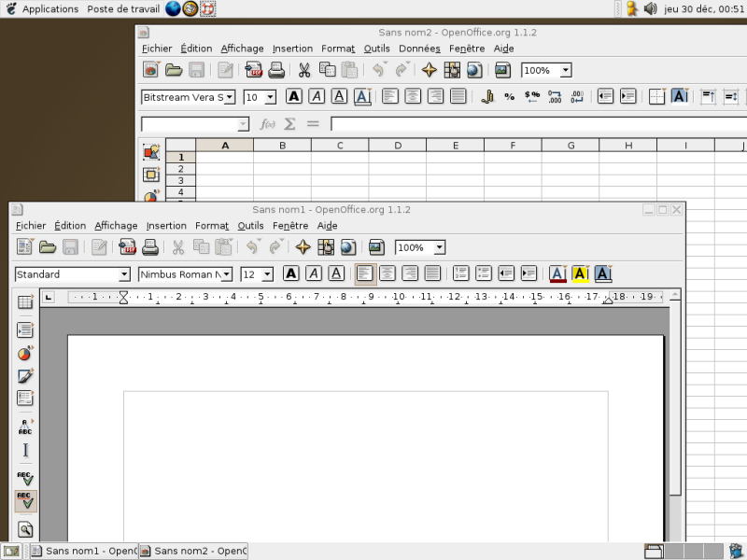
Task: Run Spellcheck from the Writer sidebar
Action: [x=25, y=478]
